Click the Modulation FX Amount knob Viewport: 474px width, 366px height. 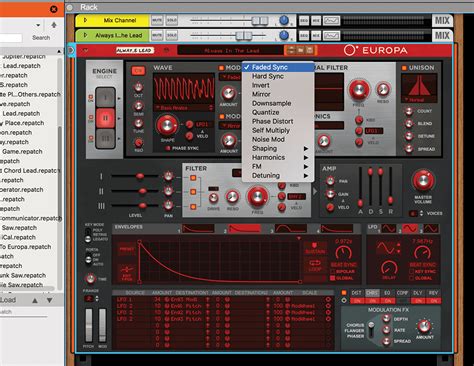click(424, 326)
